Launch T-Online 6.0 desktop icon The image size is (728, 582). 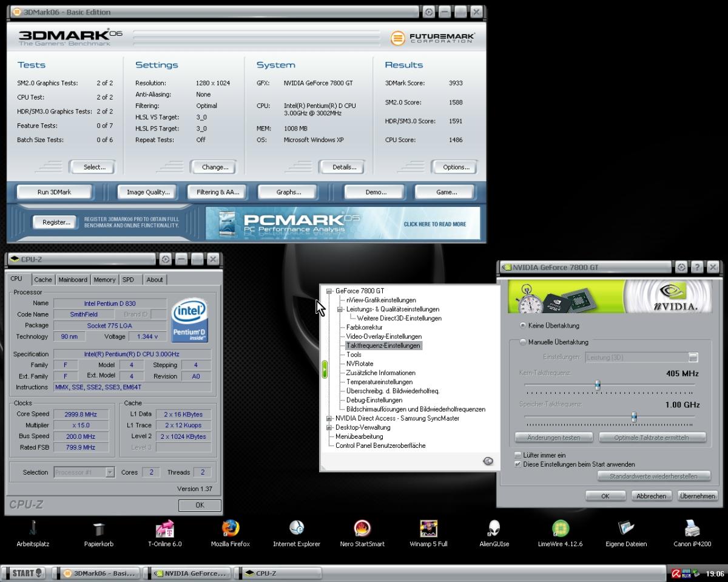[164, 533]
